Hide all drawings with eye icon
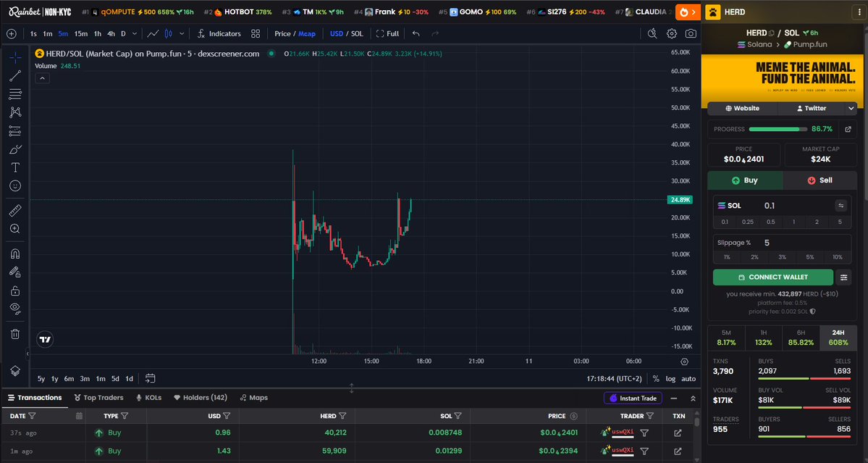The image size is (868, 463). 15,309
